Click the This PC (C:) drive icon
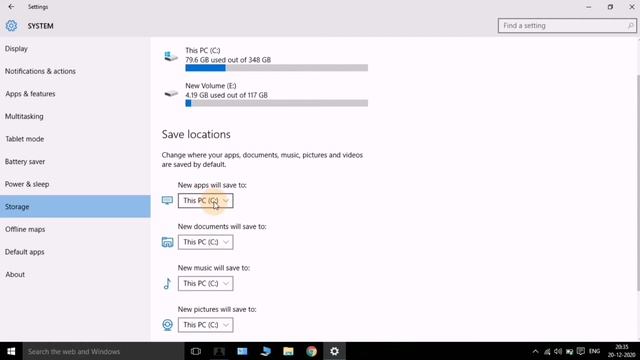This screenshot has height=360, width=640. click(x=171, y=56)
